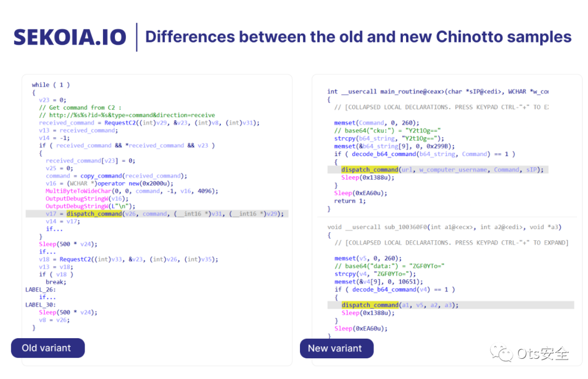The image size is (588, 379).
Task: Select "strcpy(v4, "ZGF0YTo=");" line
Action: click(375, 274)
